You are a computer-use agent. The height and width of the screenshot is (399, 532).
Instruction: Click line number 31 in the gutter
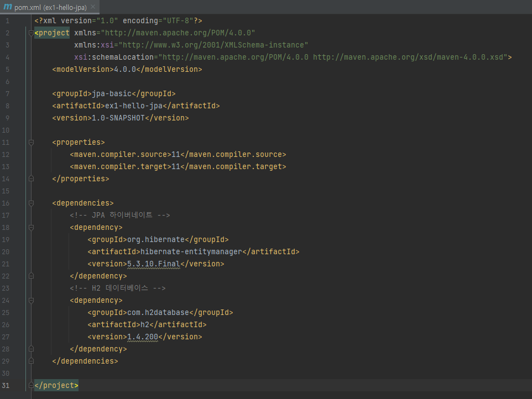click(6, 385)
